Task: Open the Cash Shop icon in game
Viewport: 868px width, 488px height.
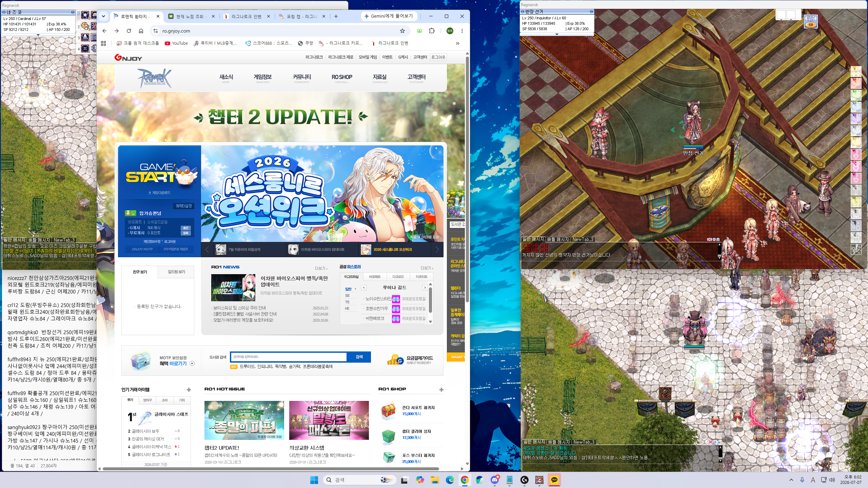Action: click(x=811, y=22)
